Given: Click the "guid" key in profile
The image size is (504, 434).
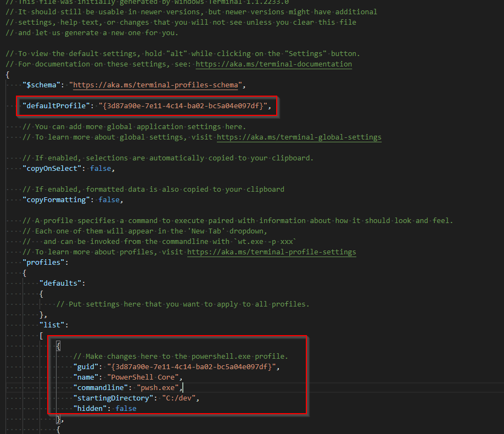Looking at the screenshot, I should pyautogui.click(x=86, y=367).
